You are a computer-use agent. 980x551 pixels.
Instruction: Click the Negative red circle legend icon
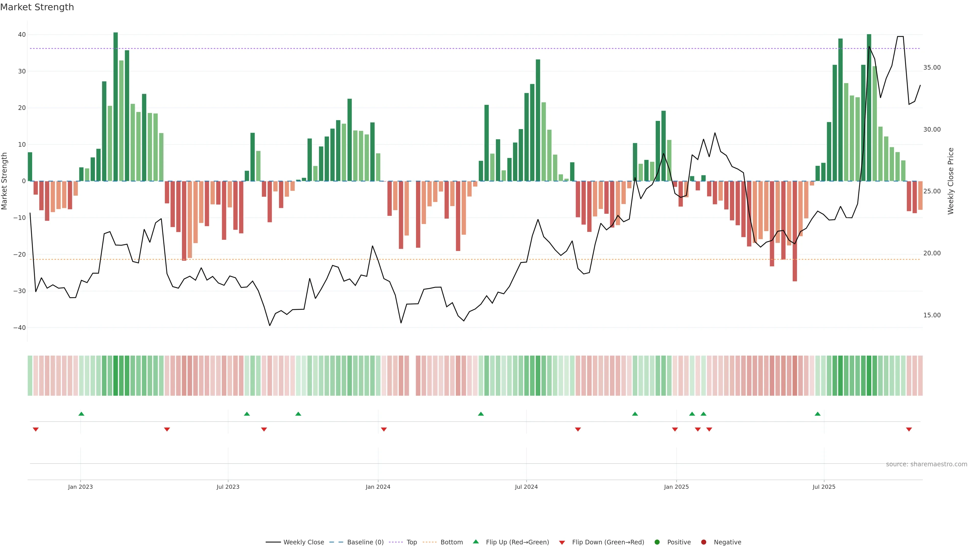tap(703, 542)
